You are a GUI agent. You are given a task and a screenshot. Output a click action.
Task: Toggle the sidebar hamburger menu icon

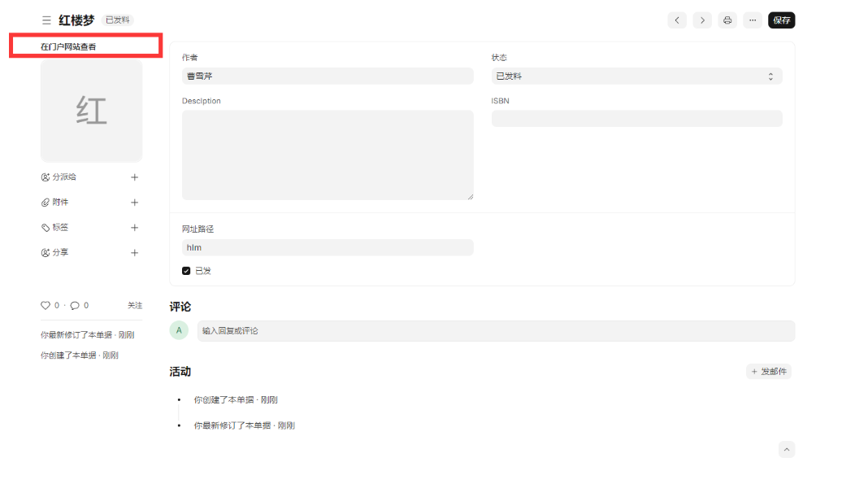point(46,20)
